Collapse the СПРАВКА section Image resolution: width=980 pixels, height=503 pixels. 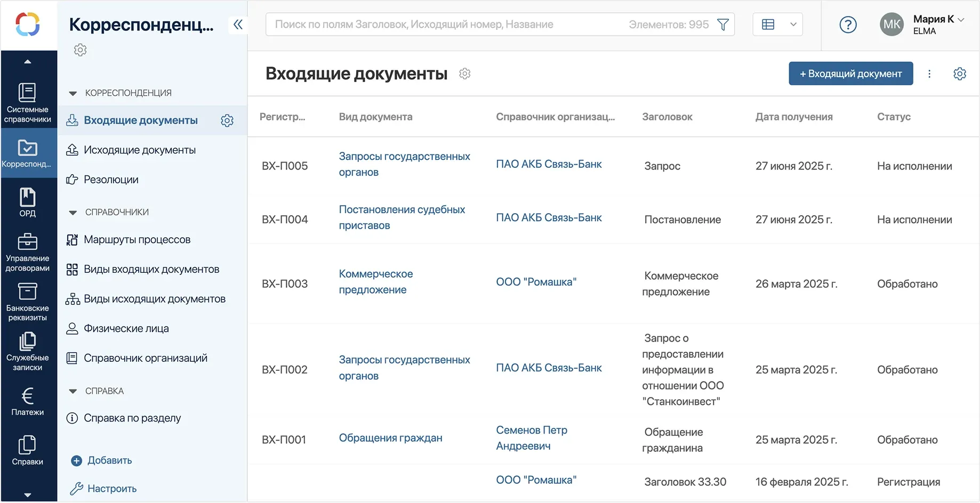tap(73, 391)
